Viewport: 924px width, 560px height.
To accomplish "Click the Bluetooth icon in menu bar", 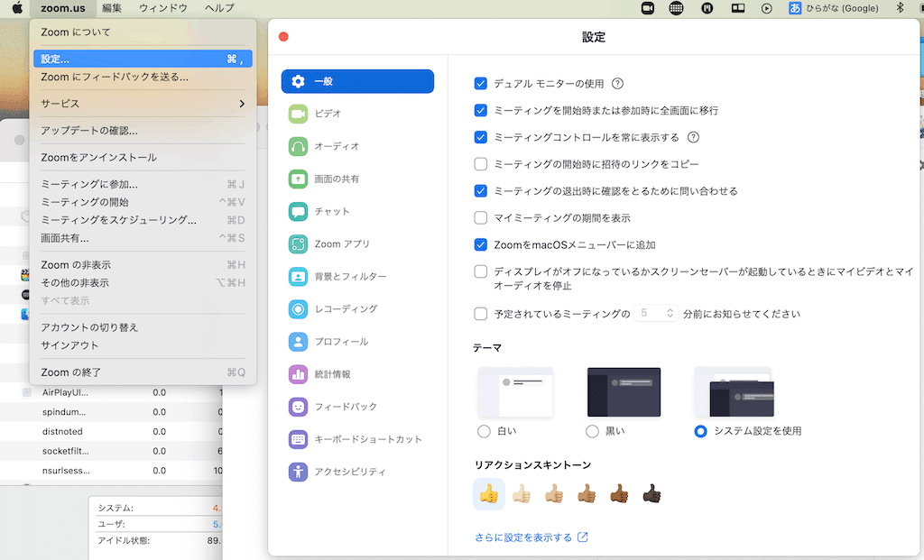I will pyautogui.click(x=900, y=8).
